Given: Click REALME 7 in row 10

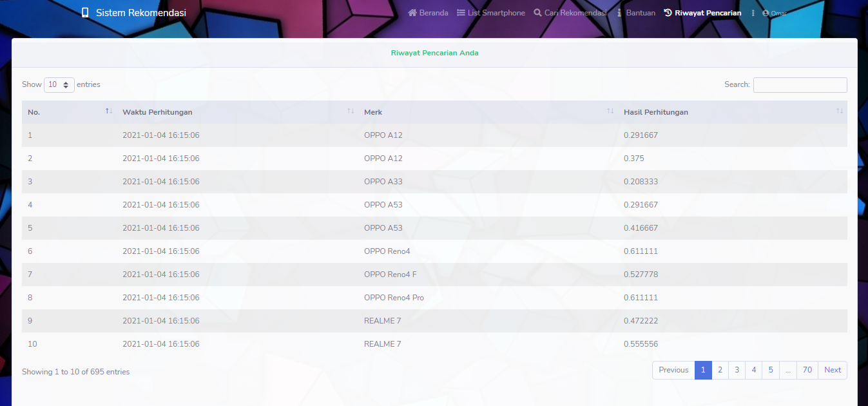Looking at the screenshot, I should click(x=382, y=344).
